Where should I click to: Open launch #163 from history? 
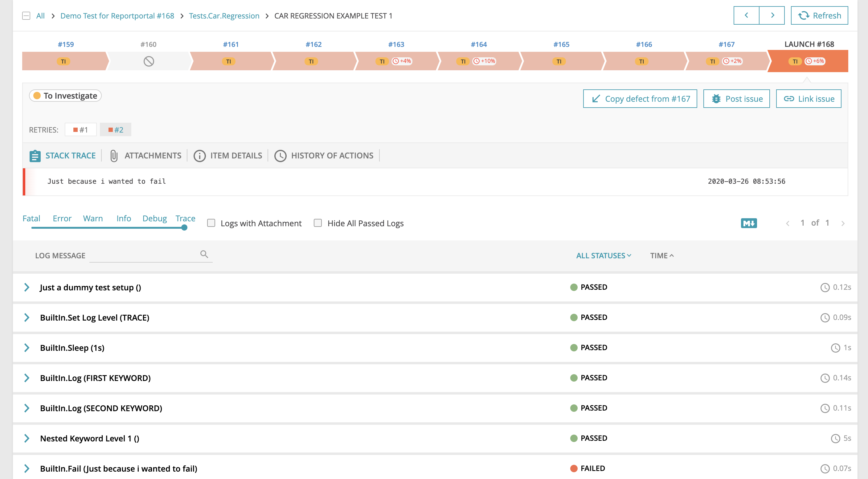[x=396, y=44]
